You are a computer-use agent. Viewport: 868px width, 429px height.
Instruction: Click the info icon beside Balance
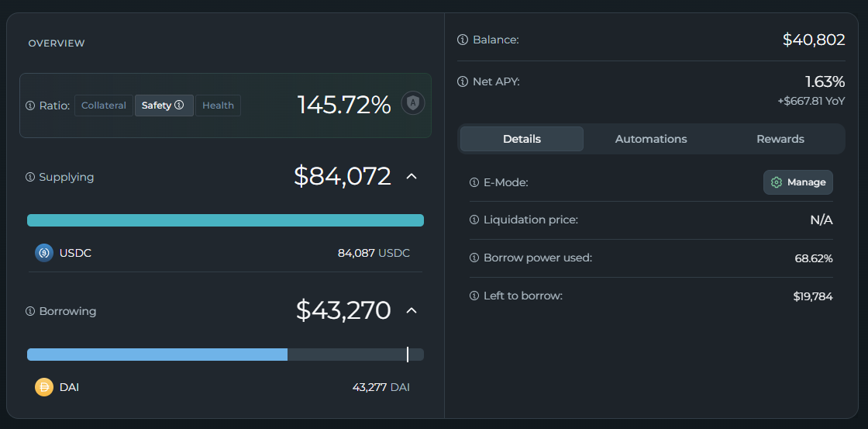point(463,40)
